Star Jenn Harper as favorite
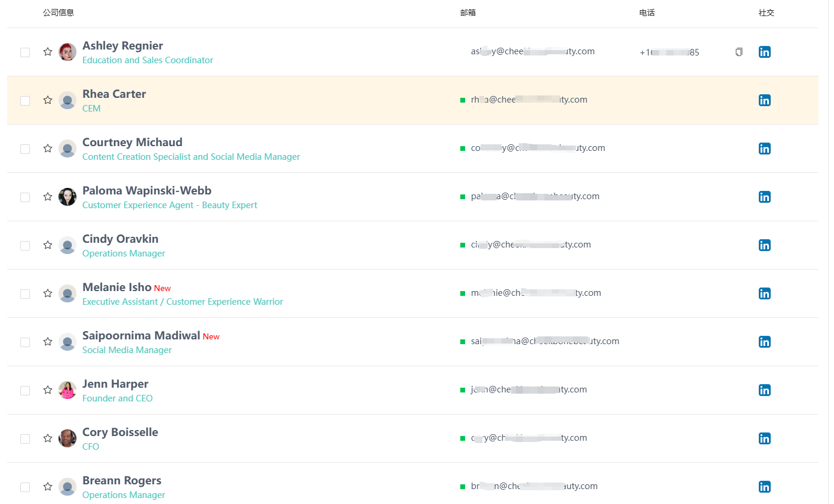The image size is (834, 504). 48,390
